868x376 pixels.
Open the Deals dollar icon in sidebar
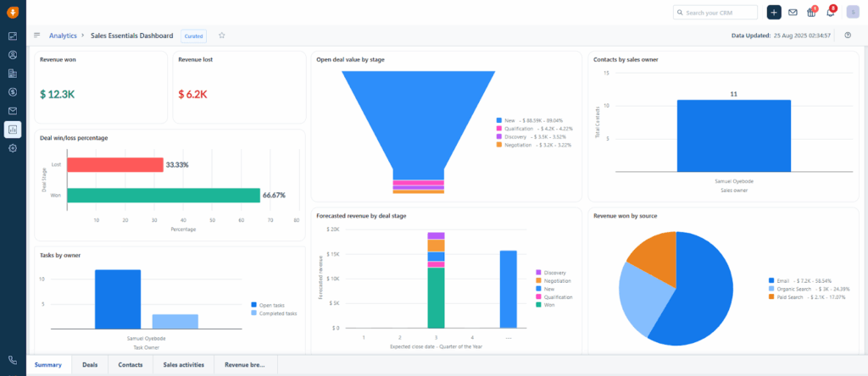[x=13, y=92]
